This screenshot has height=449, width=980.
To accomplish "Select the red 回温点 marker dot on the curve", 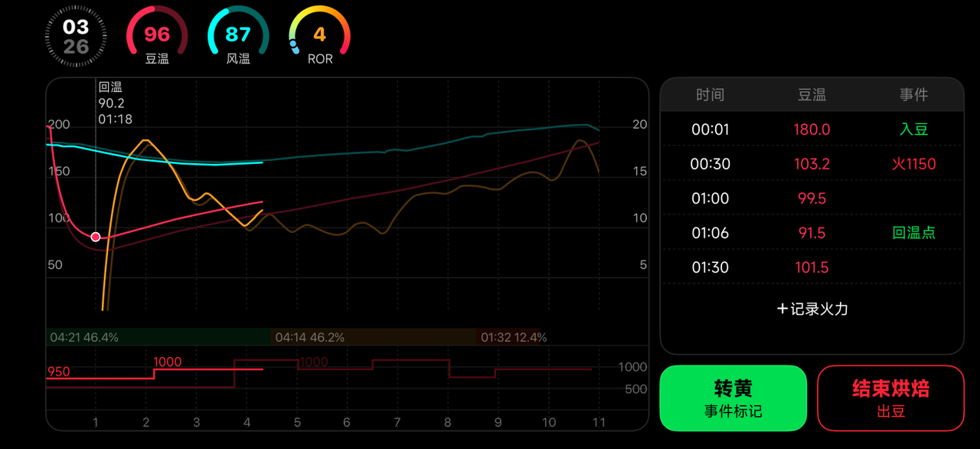I will click(x=95, y=236).
